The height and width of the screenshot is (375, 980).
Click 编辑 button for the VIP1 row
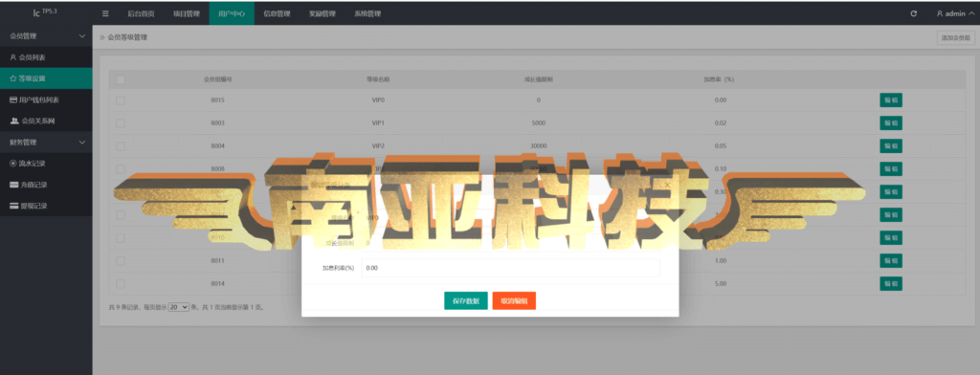tap(891, 123)
